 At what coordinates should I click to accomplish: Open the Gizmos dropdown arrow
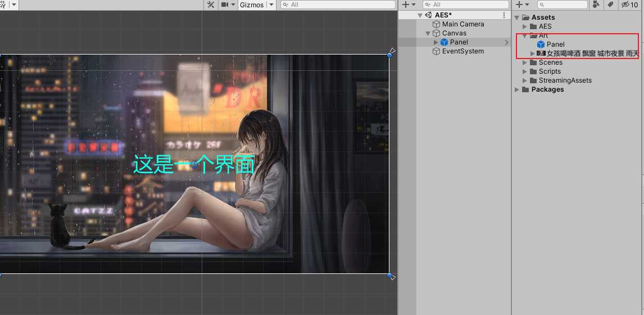[x=271, y=4]
